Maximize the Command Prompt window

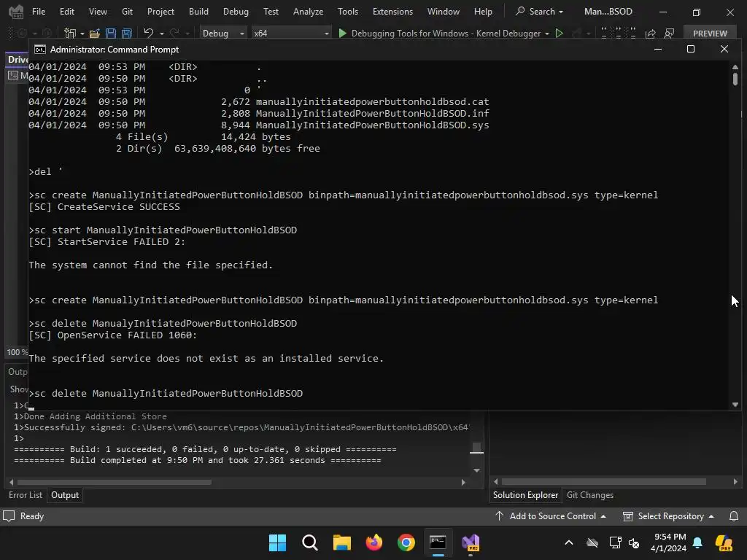click(x=691, y=49)
